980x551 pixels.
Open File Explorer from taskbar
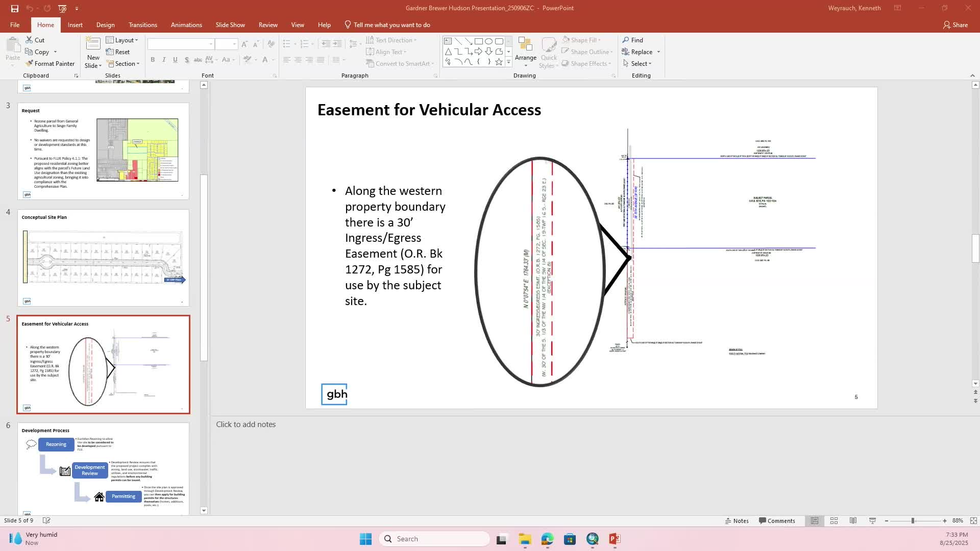525,539
